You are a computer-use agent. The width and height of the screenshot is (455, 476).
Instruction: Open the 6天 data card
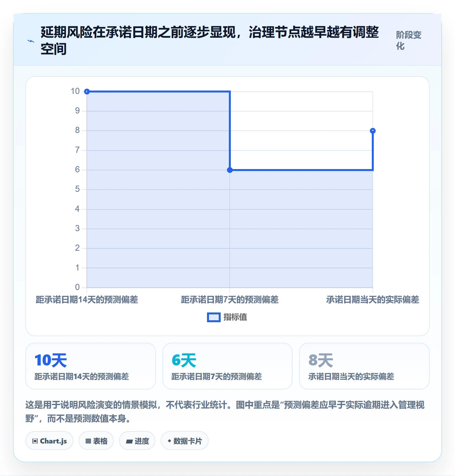[227, 366]
